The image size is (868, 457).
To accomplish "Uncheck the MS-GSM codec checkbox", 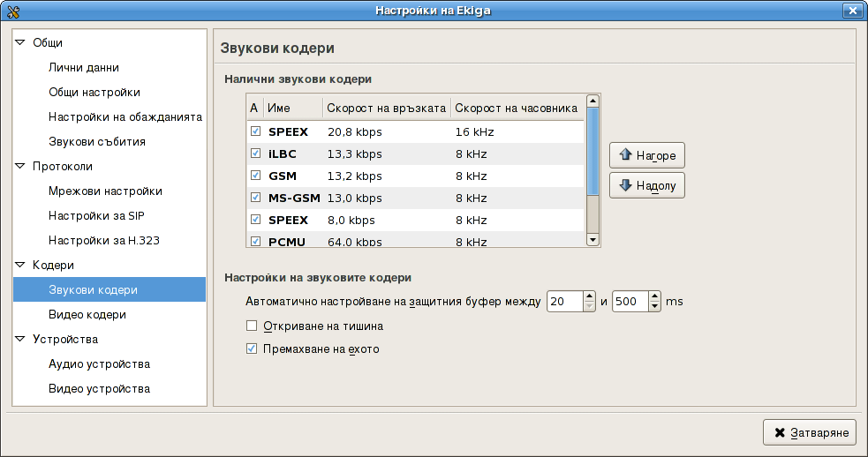I will pos(255,198).
